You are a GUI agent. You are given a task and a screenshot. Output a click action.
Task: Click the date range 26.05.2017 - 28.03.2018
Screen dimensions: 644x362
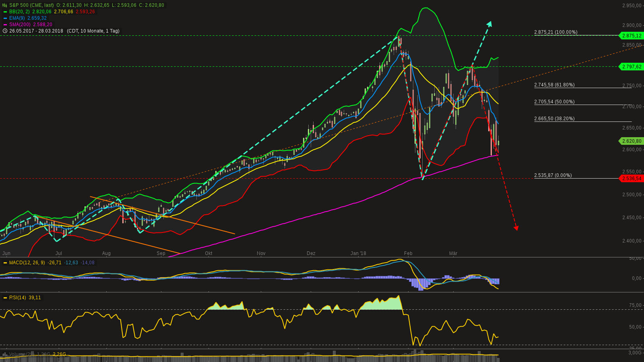pos(36,31)
